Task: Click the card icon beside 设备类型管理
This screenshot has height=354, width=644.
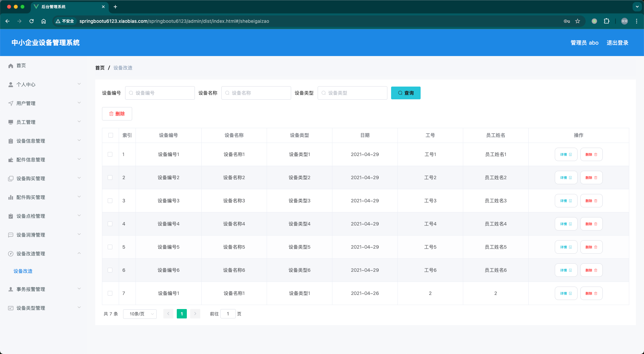Action: (11, 308)
